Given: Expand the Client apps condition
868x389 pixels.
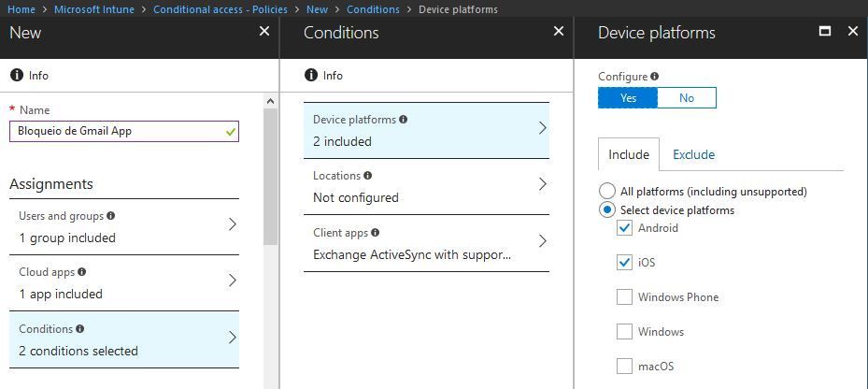Looking at the screenshot, I should (x=426, y=243).
